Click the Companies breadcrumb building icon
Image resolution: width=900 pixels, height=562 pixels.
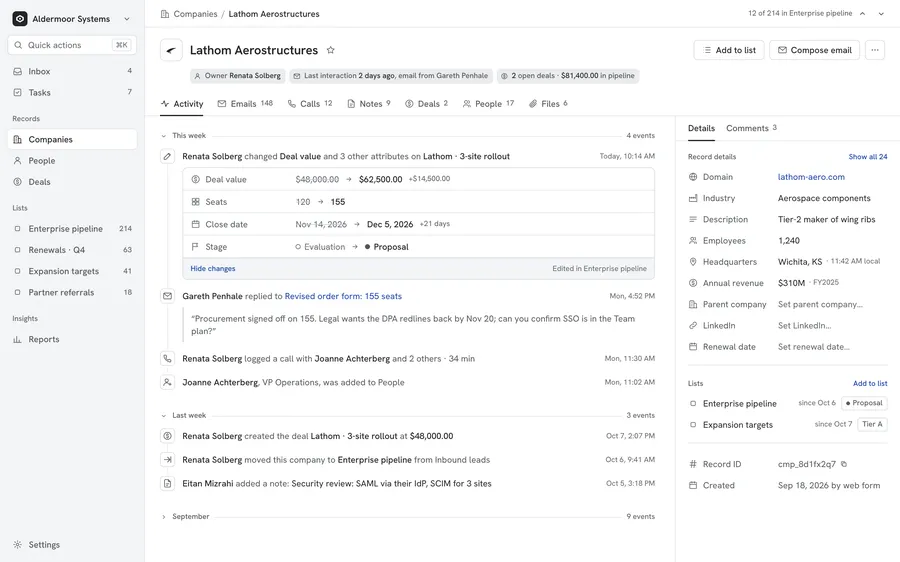tap(165, 14)
